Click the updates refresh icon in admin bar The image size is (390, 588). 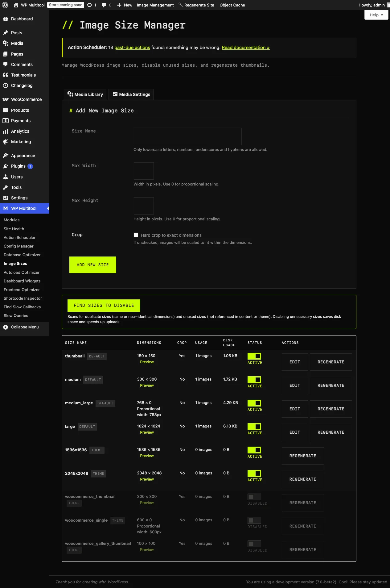tap(89, 5)
